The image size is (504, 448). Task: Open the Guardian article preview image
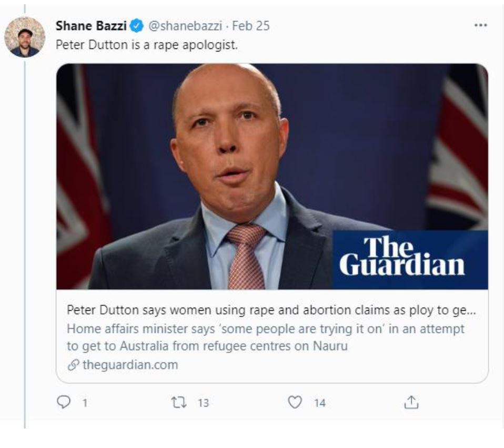272,176
